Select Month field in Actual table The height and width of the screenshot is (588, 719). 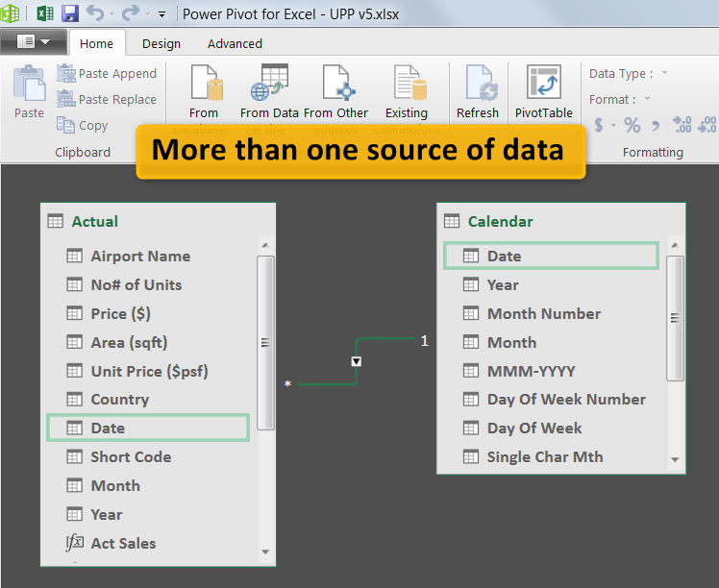148,486
